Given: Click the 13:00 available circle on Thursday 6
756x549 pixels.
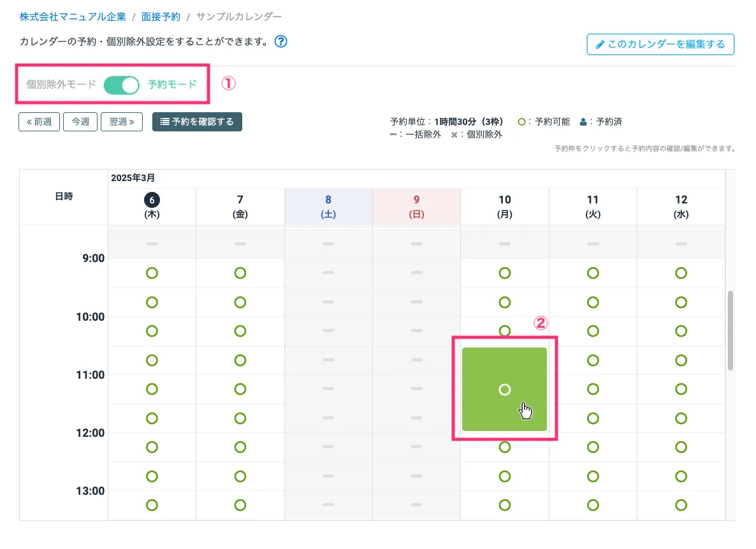Looking at the screenshot, I should tap(152, 505).
